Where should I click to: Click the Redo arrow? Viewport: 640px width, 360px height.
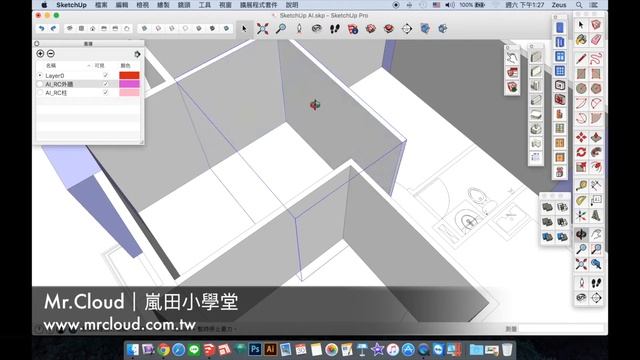pyautogui.click(x=53, y=29)
